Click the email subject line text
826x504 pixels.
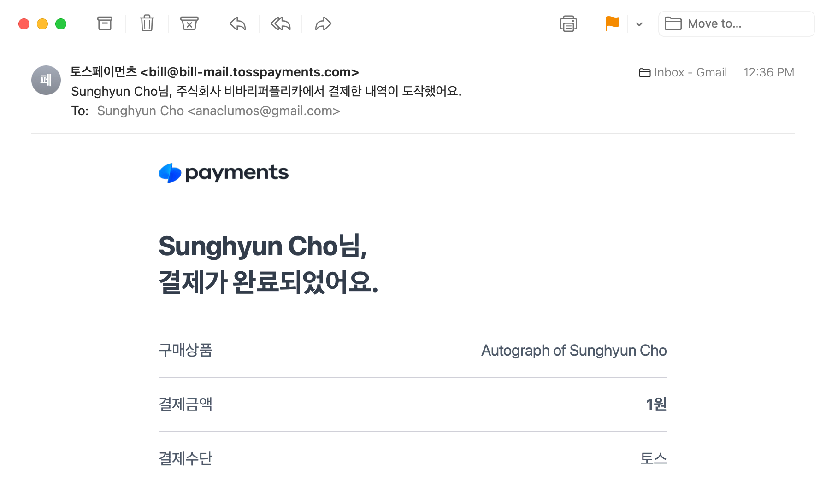[266, 91]
